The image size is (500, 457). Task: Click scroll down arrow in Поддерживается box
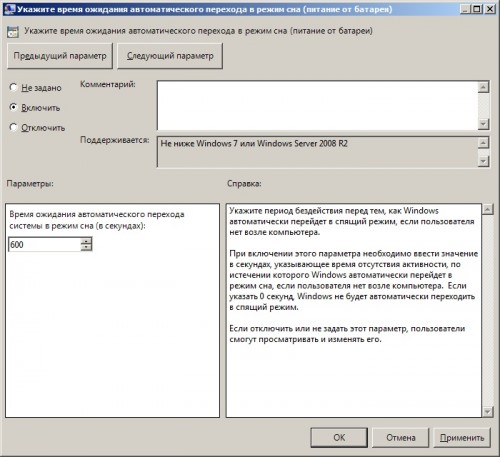click(x=483, y=161)
